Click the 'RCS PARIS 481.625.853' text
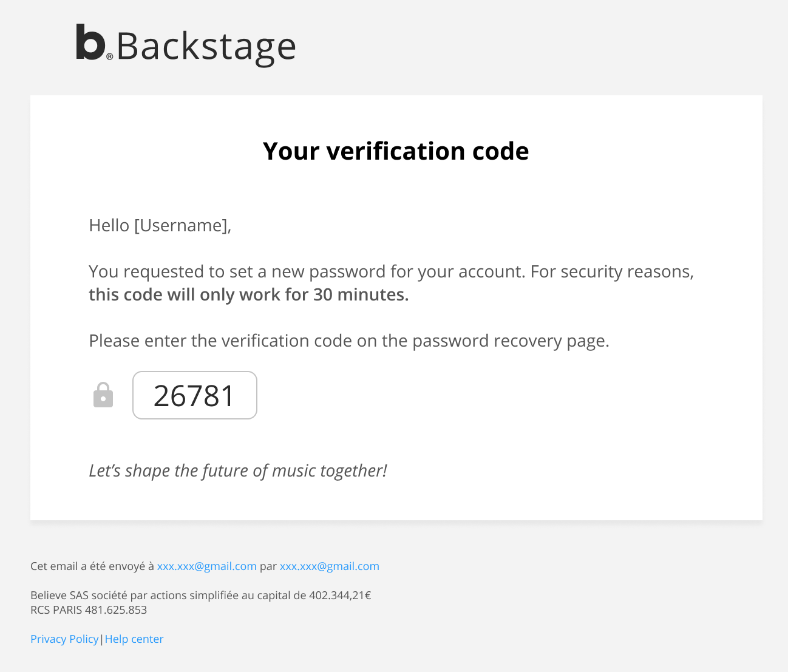The width and height of the screenshot is (788, 672). point(89,609)
